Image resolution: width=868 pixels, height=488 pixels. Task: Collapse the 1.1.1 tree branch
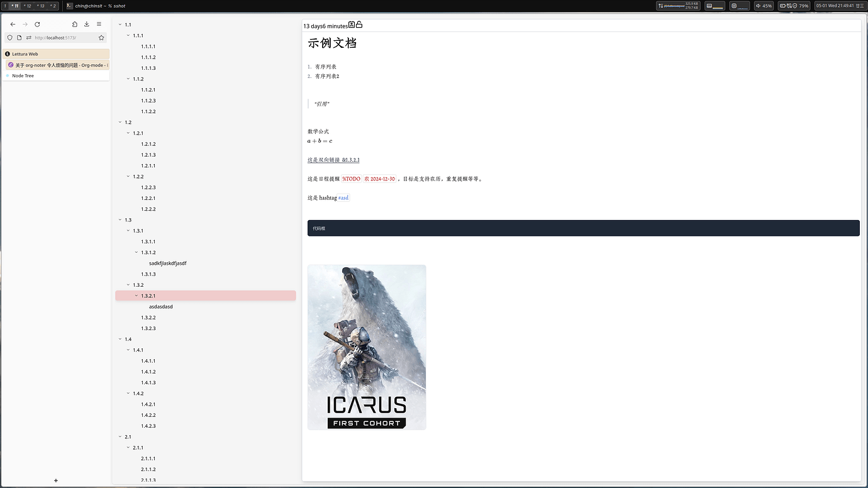pos(128,35)
